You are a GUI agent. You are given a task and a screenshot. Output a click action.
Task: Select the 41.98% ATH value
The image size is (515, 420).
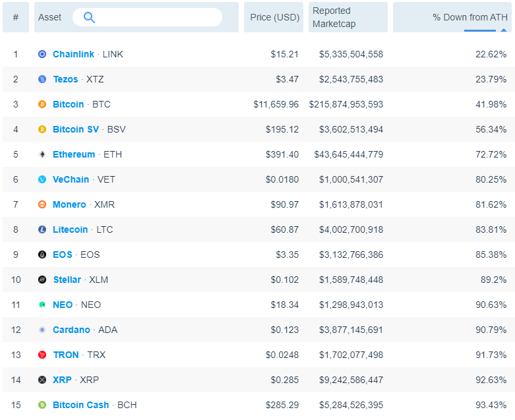pos(491,104)
